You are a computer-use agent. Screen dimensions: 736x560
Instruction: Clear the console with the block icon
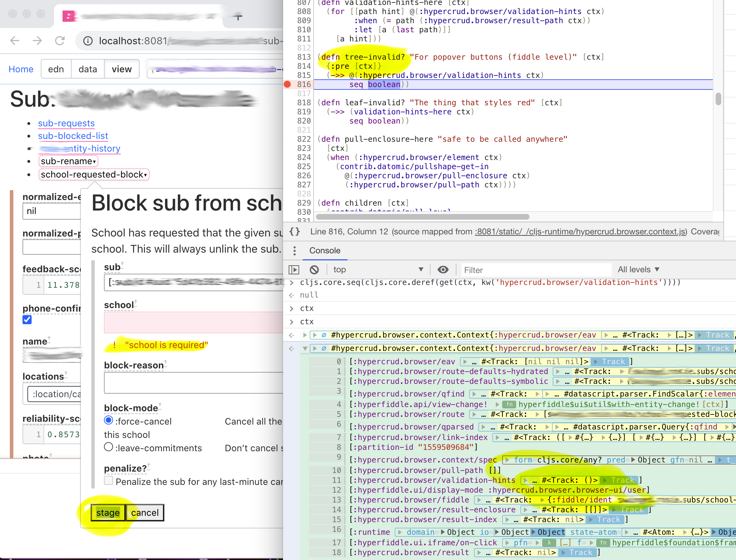tap(314, 269)
